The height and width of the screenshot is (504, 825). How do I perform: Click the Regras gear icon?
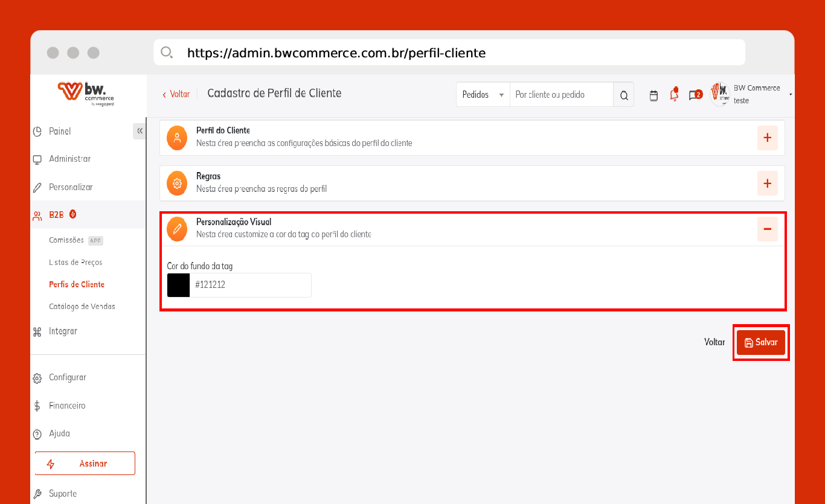point(177,183)
